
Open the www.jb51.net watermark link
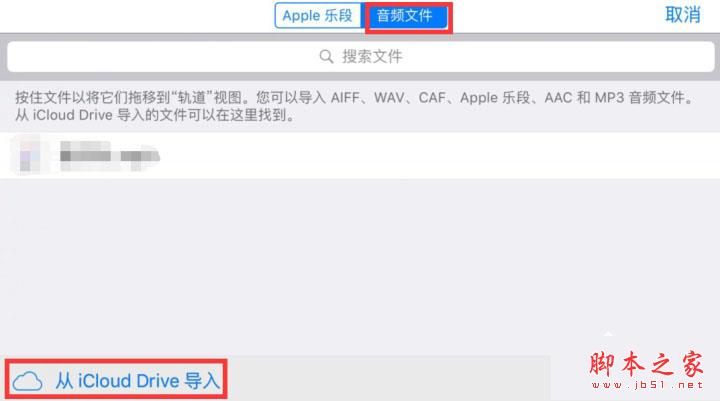pyautogui.click(x=647, y=385)
